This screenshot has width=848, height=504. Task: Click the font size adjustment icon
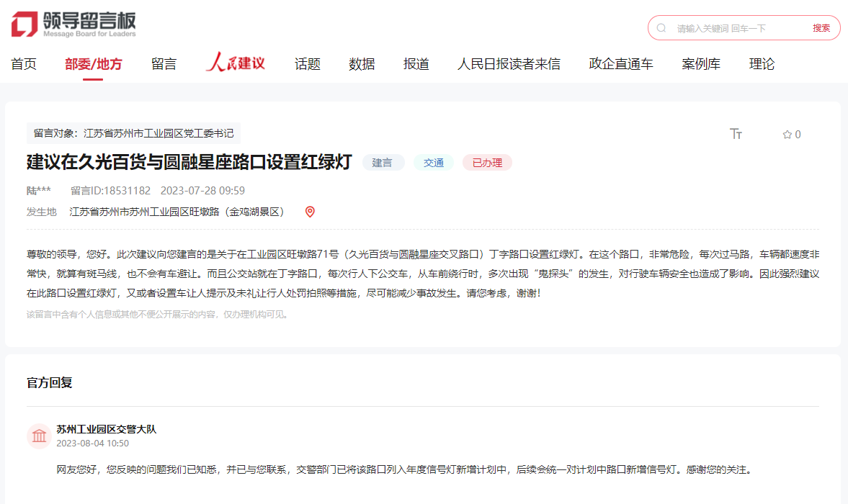tap(736, 134)
